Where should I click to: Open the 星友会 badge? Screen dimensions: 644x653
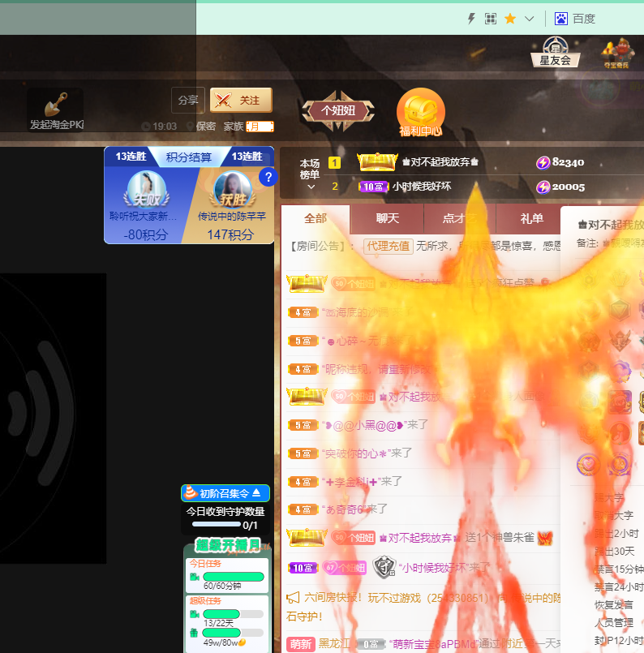(x=556, y=52)
